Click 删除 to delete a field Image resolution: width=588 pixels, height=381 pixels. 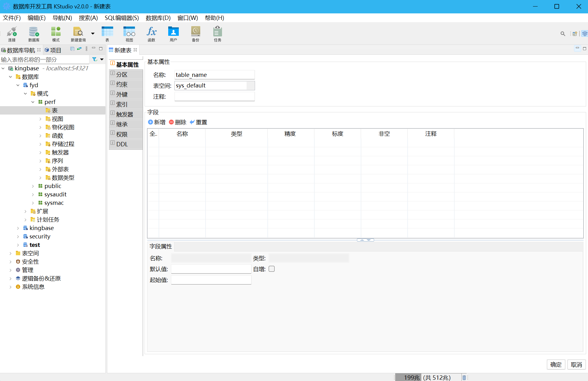pos(178,122)
